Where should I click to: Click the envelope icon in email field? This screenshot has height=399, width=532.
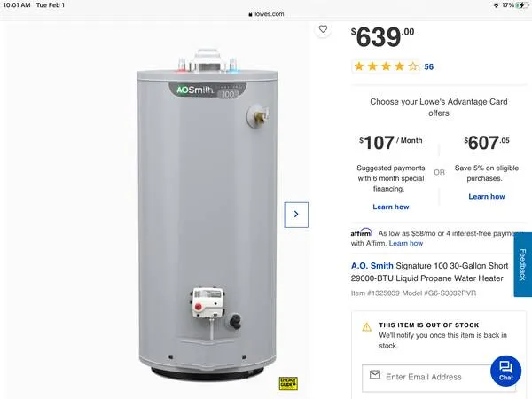pyautogui.click(x=375, y=374)
